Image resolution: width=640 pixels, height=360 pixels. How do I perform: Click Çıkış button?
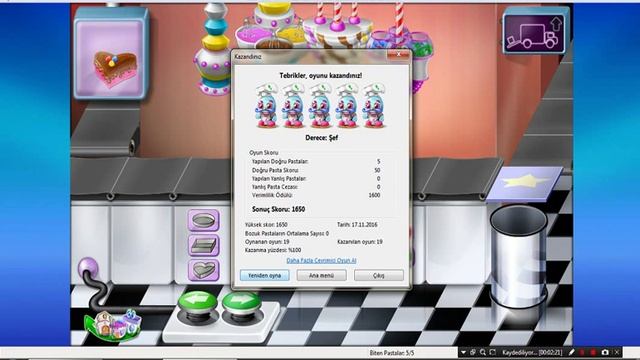[x=378, y=276]
